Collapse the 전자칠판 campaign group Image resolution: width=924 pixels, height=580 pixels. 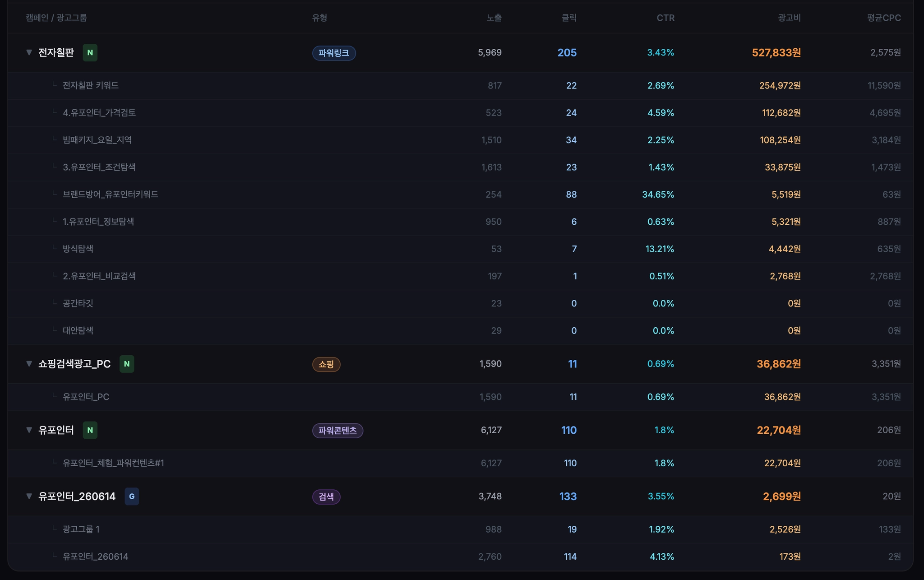(x=29, y=52)
